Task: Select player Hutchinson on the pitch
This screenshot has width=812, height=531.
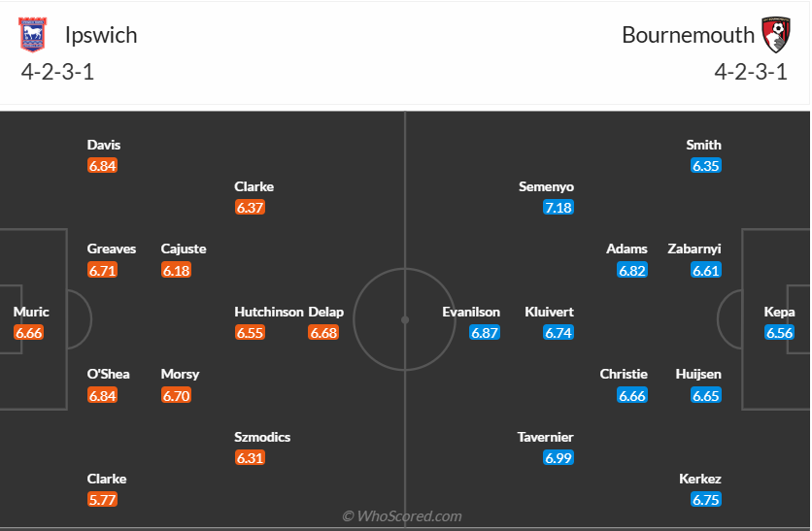Action: pos(269,313)
